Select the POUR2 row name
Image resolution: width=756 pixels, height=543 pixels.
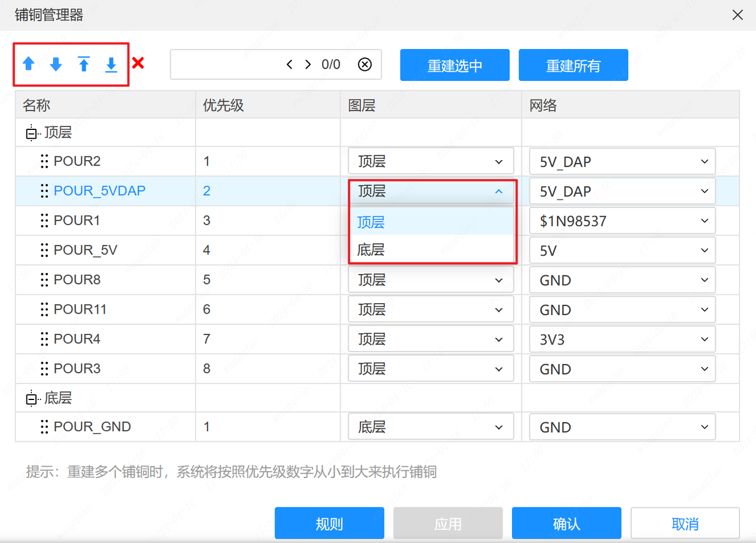[x=77, y=161]
